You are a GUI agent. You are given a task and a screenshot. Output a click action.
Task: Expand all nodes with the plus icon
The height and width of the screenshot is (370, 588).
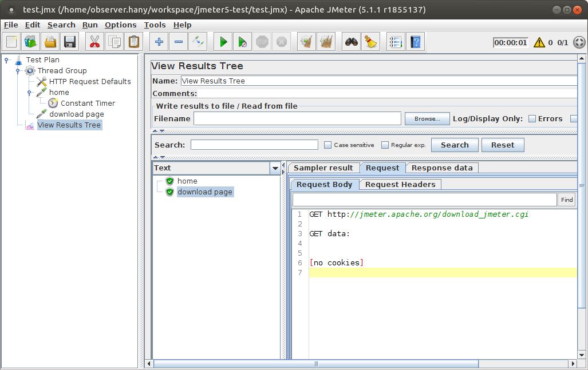(159, 42)
